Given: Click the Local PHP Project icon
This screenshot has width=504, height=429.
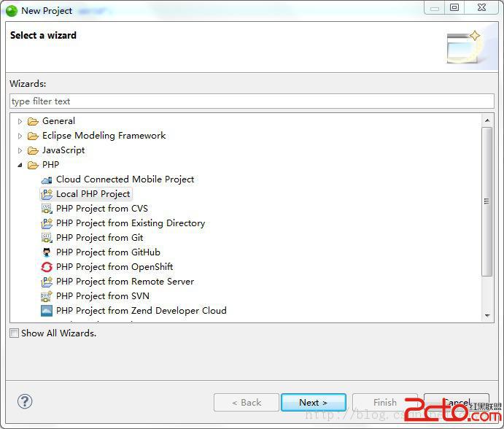Looking at the screenshot, I should coord(47,194).
